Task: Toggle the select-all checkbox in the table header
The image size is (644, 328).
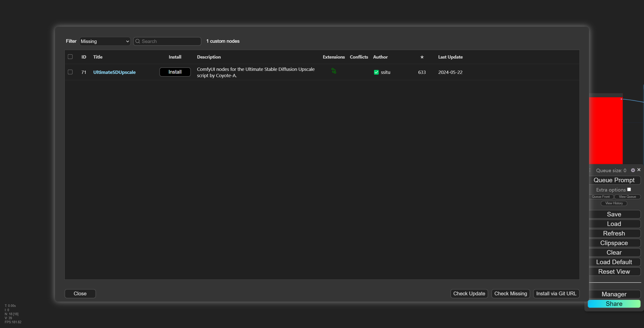Action: click(70, 57)
